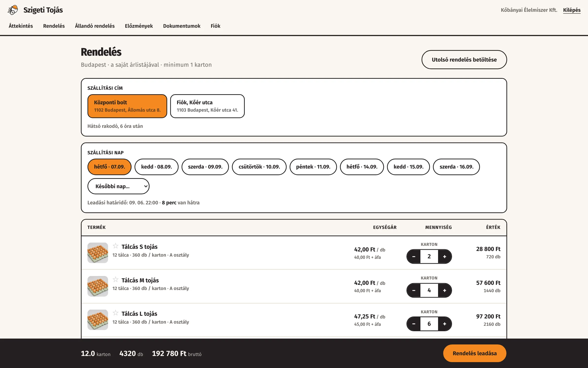Open the Tálcás L tojás product picture
588x368 pixels.
tap(98, 320)
